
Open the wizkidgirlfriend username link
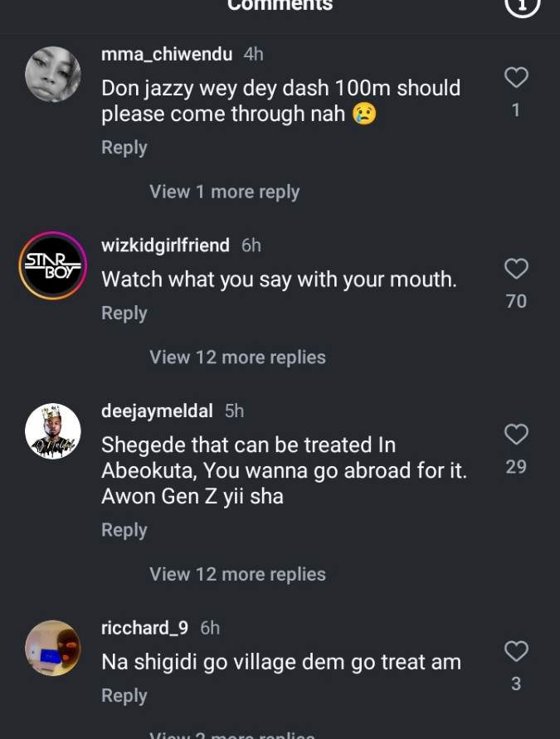pos(165,246)
